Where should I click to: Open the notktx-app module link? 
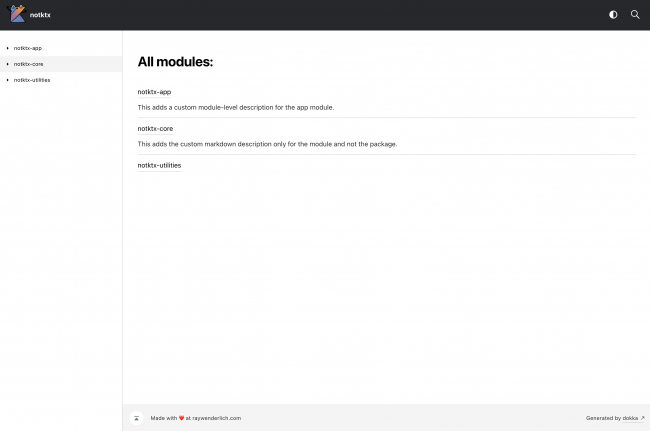click(154, 92)
